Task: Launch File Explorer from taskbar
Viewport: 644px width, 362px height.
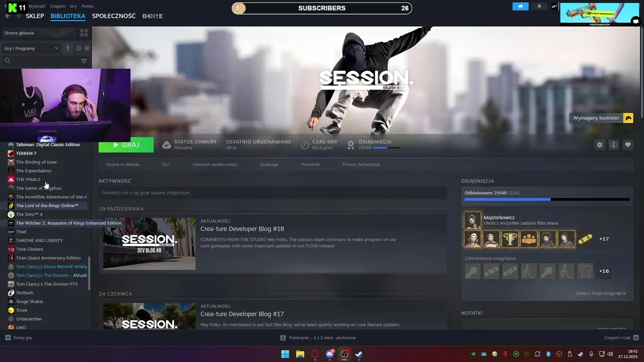Action: click(x=300, y=354)
